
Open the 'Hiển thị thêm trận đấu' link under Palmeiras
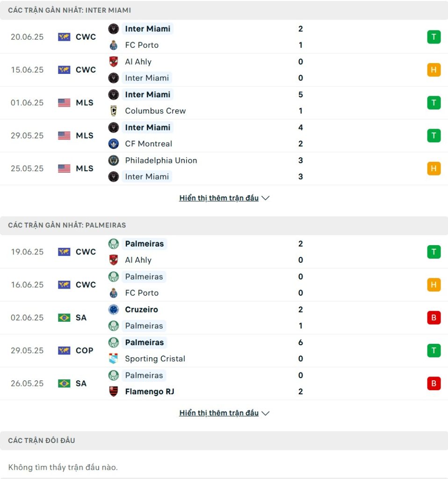[219, 414]
